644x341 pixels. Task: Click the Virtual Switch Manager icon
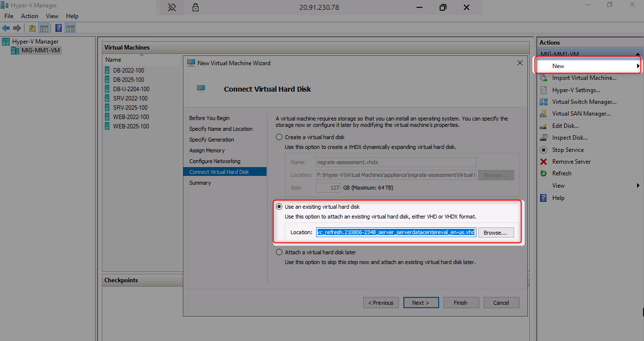(x=544, y=102)
